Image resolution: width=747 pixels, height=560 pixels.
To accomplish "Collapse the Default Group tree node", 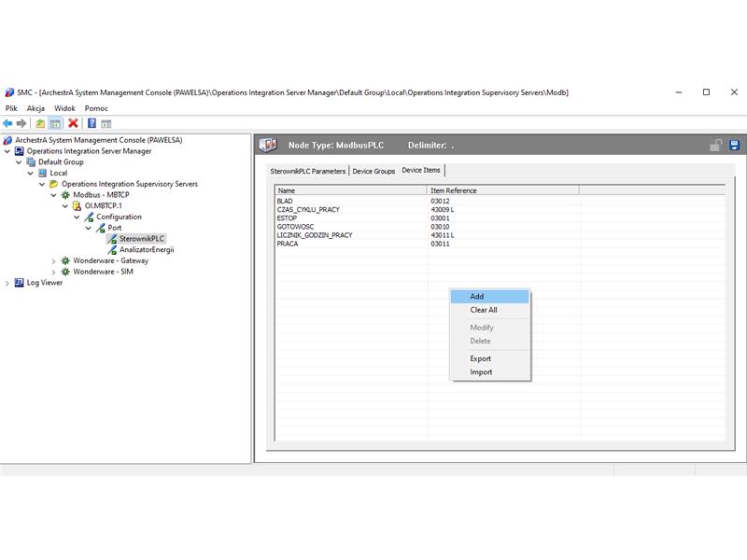I will tap(19, 162).
